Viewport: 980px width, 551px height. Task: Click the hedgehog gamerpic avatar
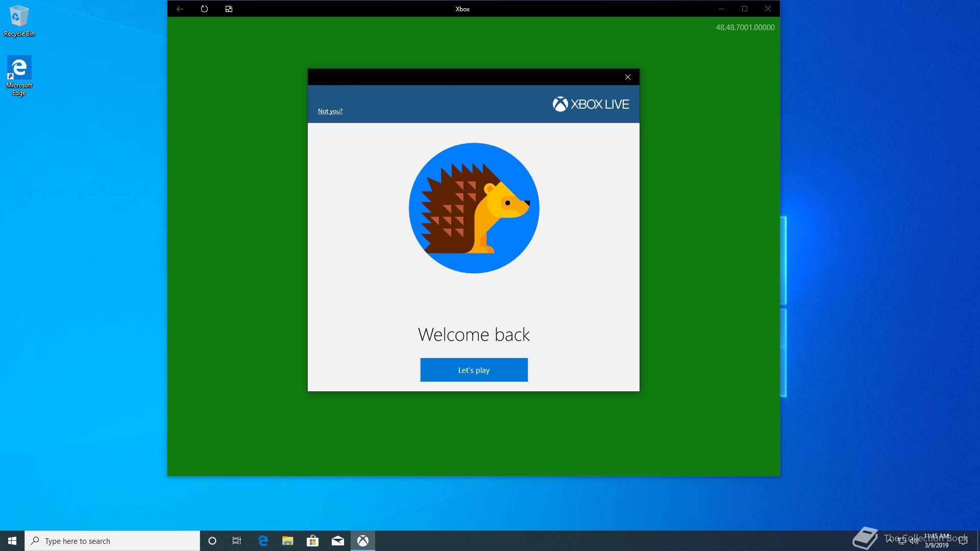474,208
